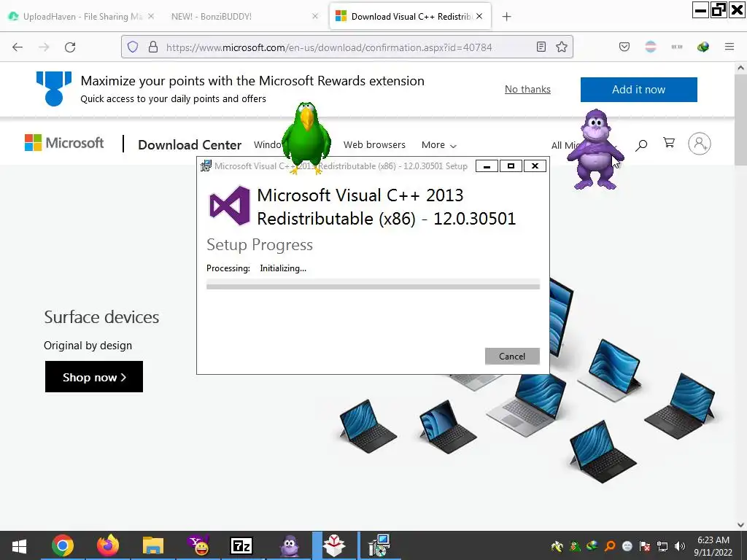Go to the Microsoft logo home
747x560 pixels.
click(64, 143)
